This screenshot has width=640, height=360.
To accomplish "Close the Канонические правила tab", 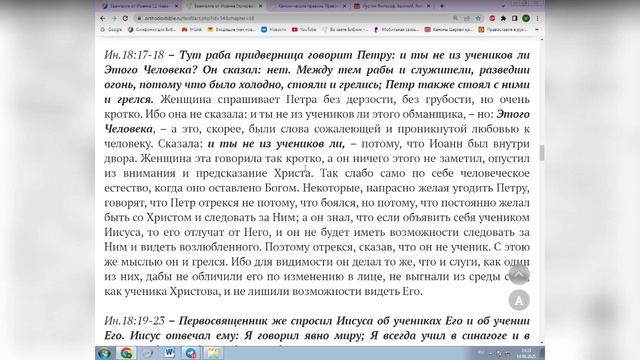I will (x=344, y=6).
